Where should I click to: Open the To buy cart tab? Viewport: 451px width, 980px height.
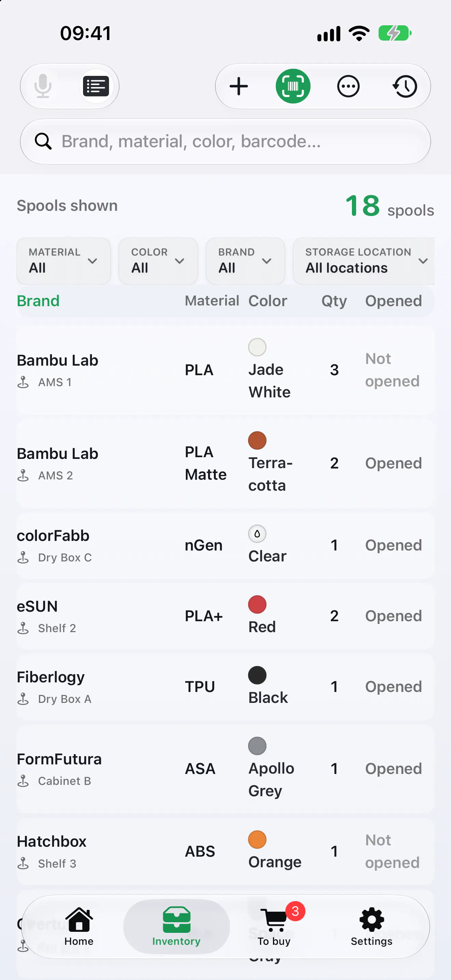point(274,926)
